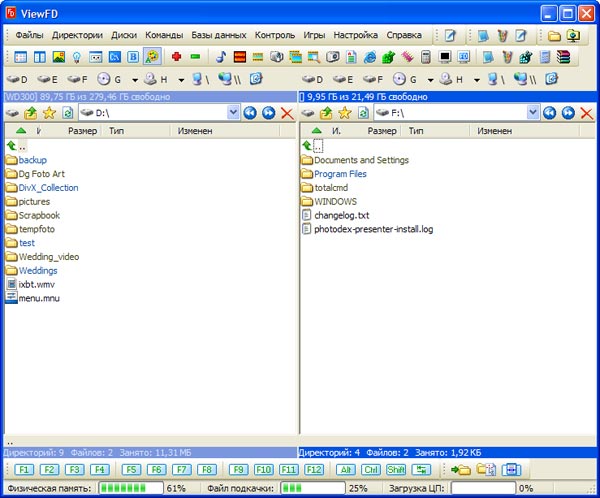Viewport: 600px width, 498px height.
Task: Click the Файл подкачки progress bar
Action: tap(313, 488)
